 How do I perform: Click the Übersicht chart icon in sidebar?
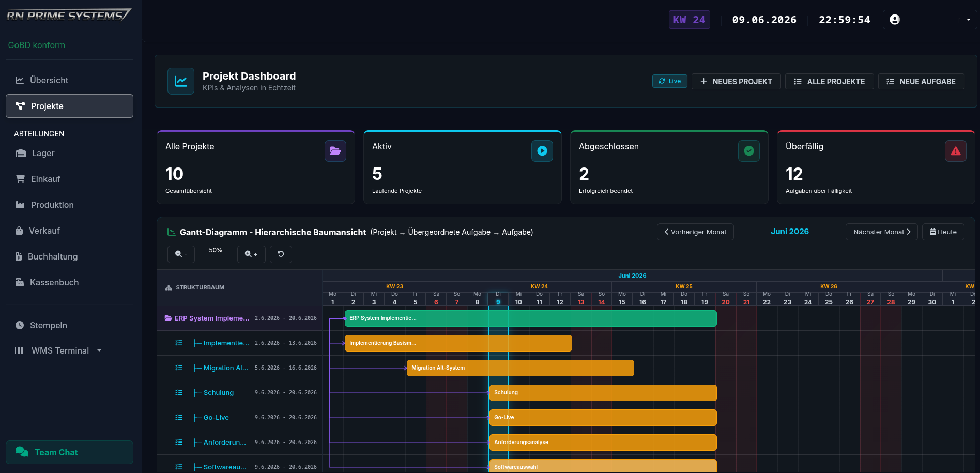coord(20,80)
